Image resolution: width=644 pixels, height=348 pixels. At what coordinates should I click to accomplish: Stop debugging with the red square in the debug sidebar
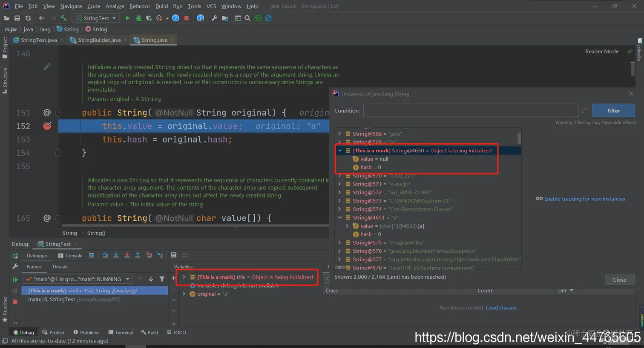[15, 302]
